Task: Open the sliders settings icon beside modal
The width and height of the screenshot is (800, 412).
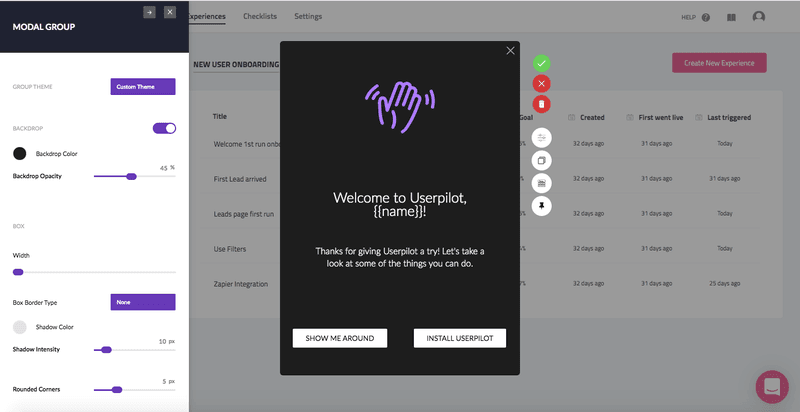Action: click(541, 136)
